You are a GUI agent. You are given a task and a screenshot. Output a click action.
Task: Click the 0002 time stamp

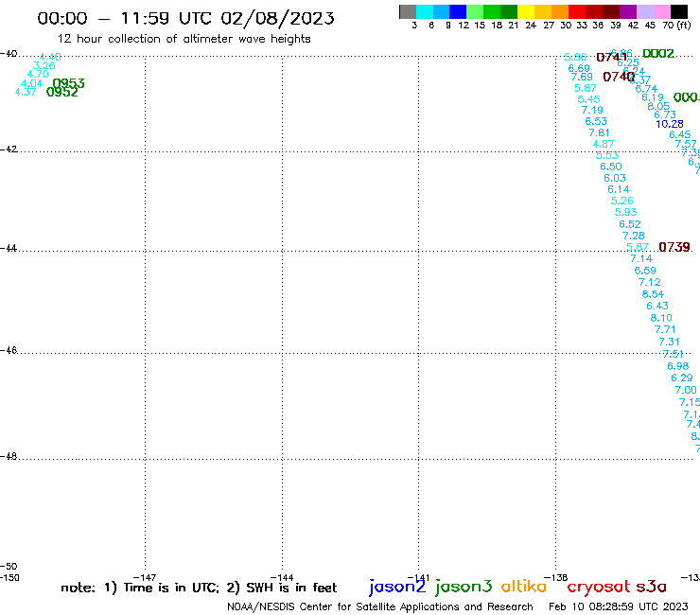658,54
